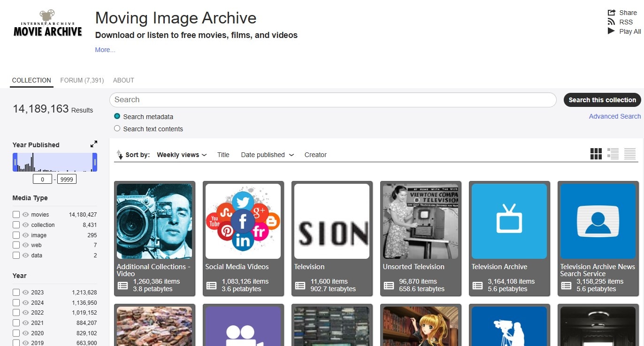Viewport: 644px width, 346px height.
Task: Click the RSS feed icon
Action: [x=611, y=22]
